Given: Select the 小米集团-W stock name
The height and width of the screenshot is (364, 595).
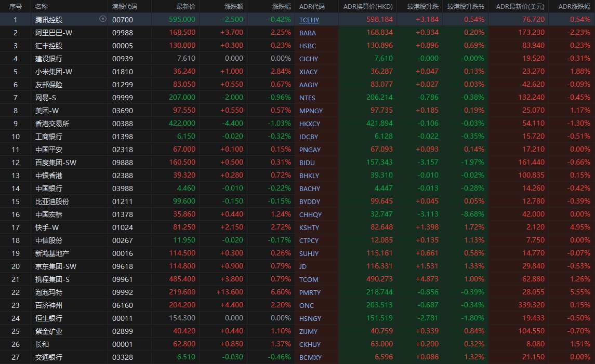Looking at the screenshot, I should (x=54, y=72).
